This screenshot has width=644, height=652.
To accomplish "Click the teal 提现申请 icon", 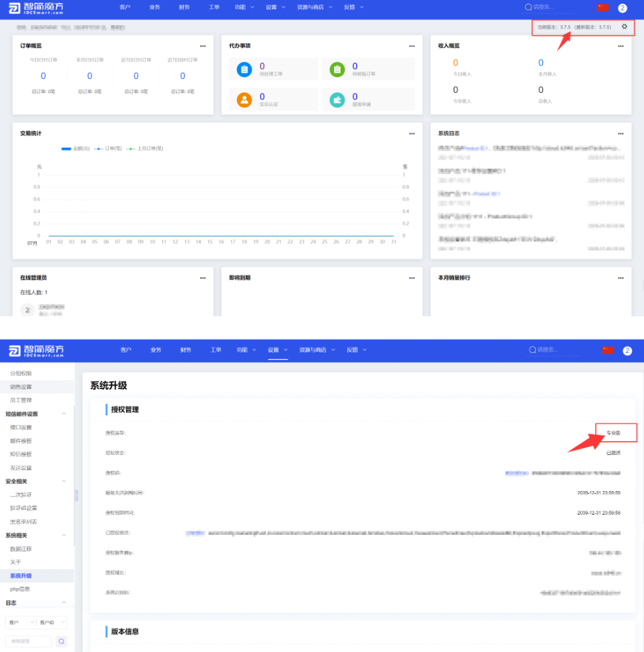I will click(337, 100).
